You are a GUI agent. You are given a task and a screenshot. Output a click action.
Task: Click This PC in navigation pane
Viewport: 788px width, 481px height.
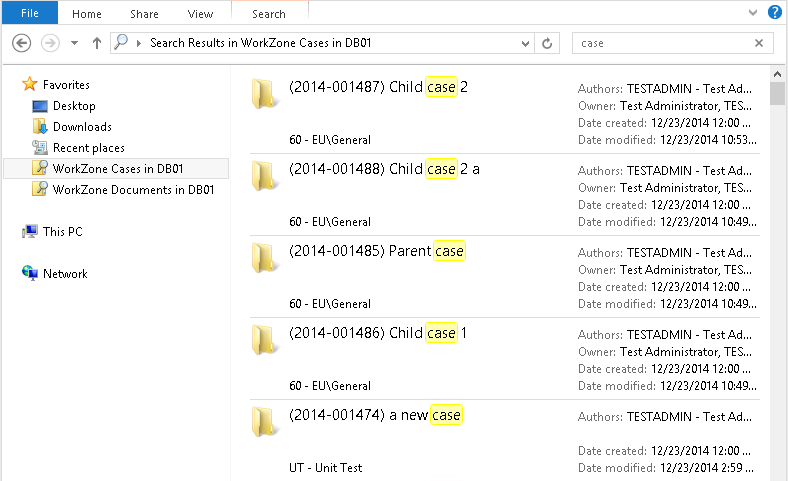click(x=62, y=232)
